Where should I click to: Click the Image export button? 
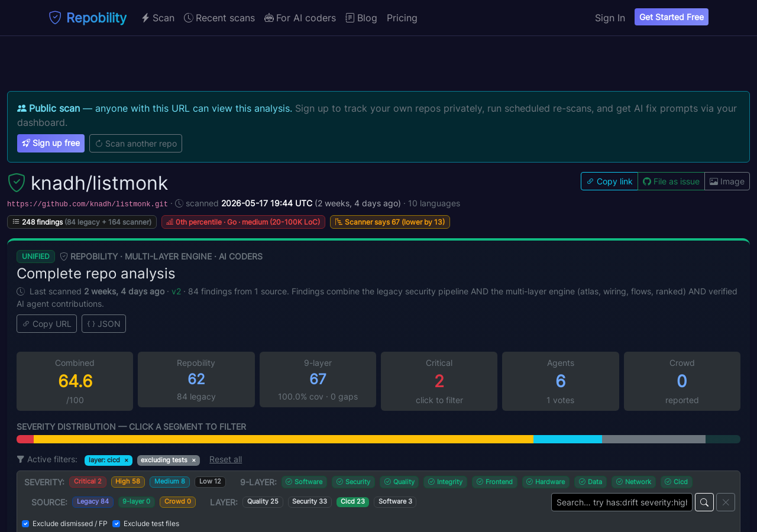tap(727, 181)
